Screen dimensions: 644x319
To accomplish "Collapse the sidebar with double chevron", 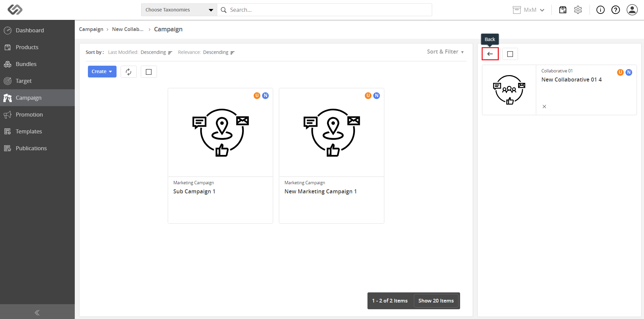I will pyautogui.click(x=37, y=312).
